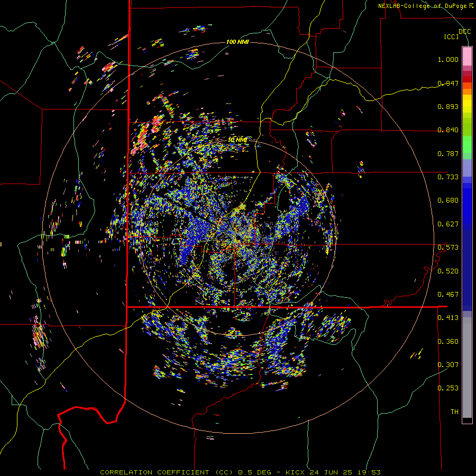
Task: Click the 50 NMI range ring label
Action: coord(237,140)
